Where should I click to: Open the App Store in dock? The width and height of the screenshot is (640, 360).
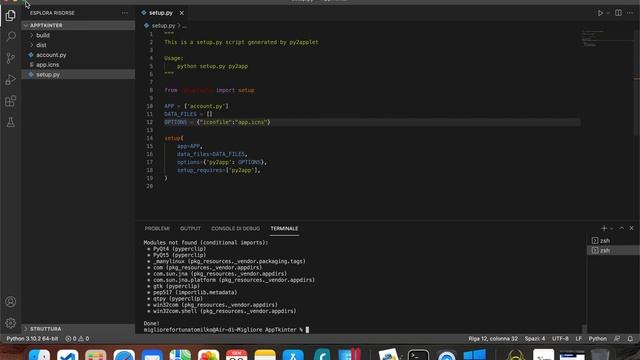click(x=293, y=354)
